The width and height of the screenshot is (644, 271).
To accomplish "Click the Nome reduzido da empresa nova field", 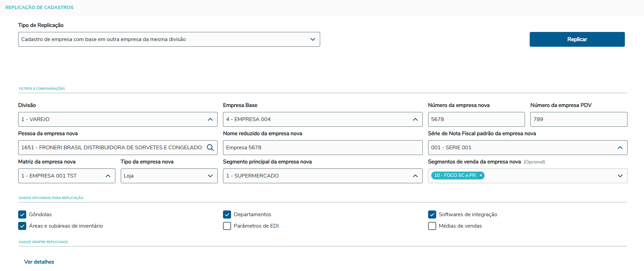I will tap(322, 148).
